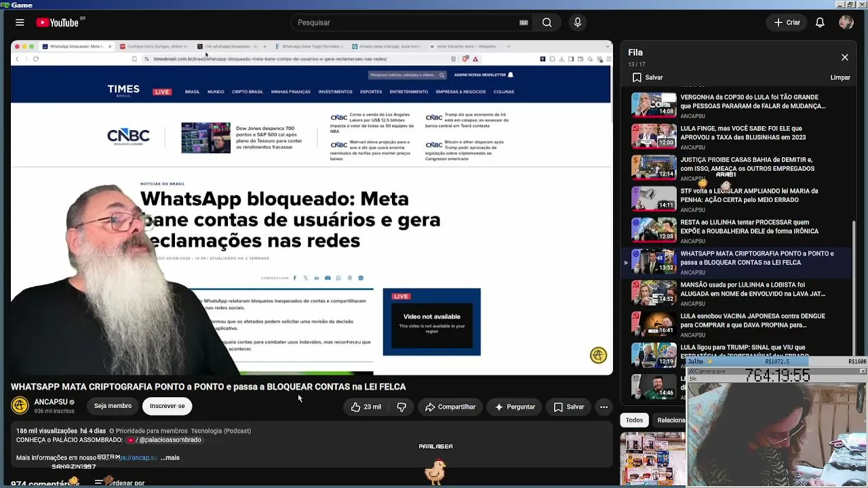The image size is (868, 488).
Task: Open the more actions three-dot menu
Action: tap(604, 407)
